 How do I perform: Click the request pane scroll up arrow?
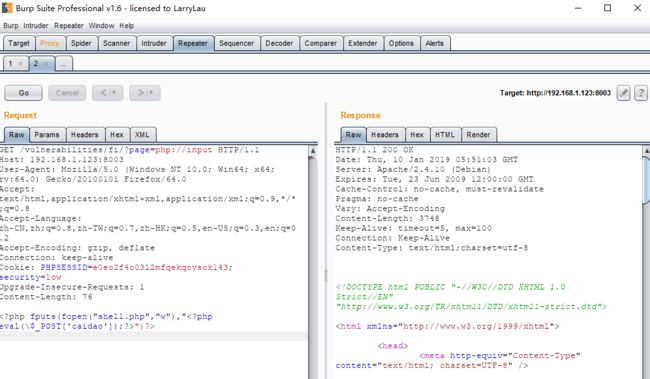click(313, 151)
